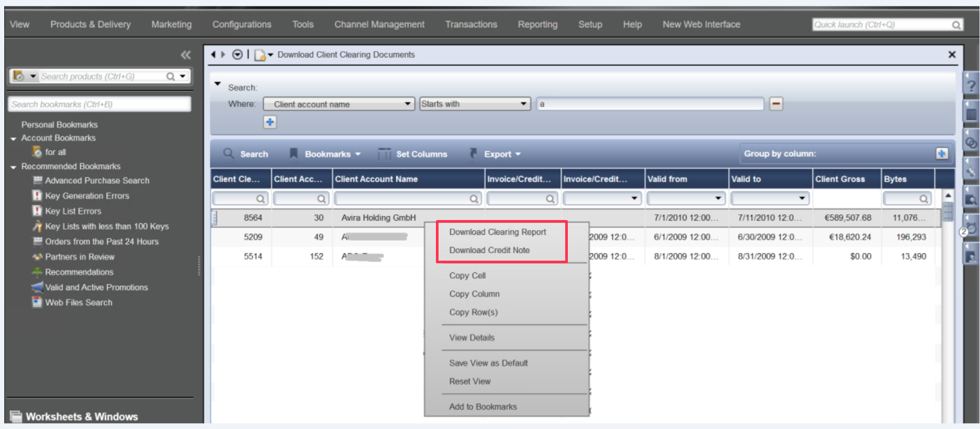Click the Search bookmarks input field

click(x=99, y=104)
